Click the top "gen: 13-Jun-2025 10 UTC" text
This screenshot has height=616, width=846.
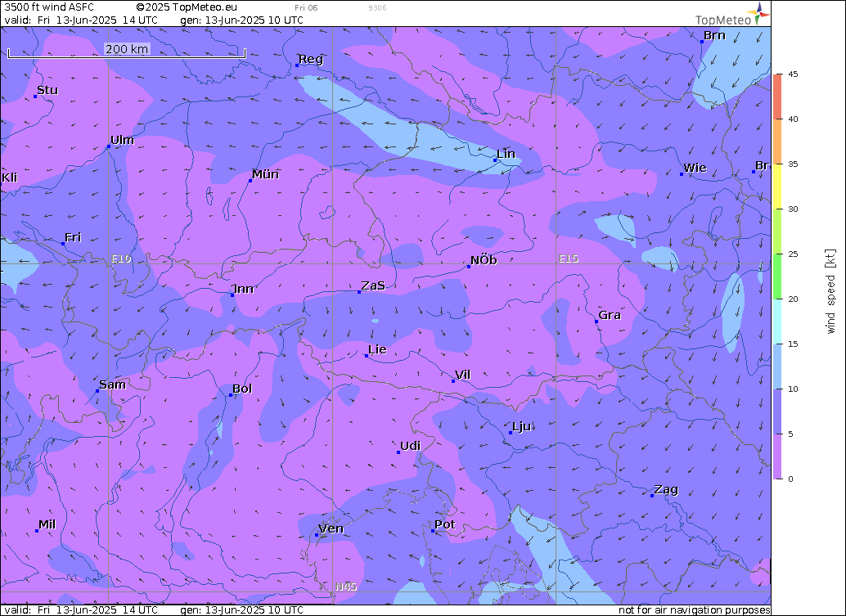click(241, 20)
